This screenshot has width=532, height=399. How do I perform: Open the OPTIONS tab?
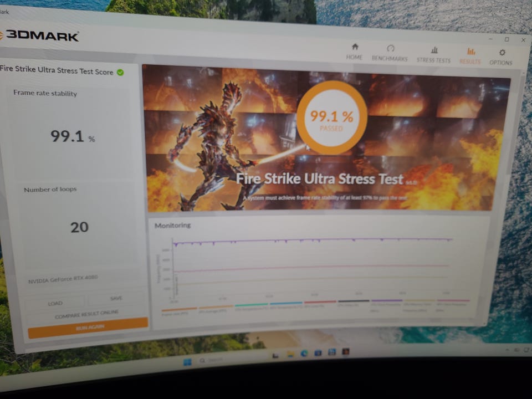[501, 58]
